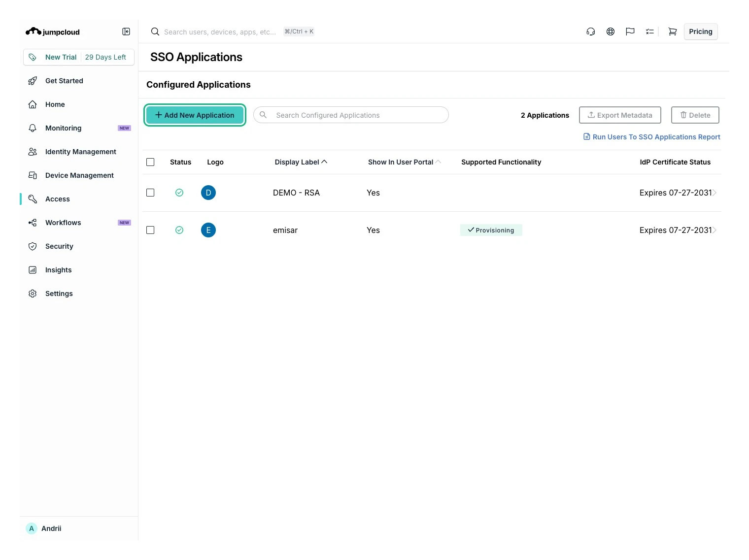This screenshot has width=749, height=560.
Task: Click the JumpCloud logo
Action: 52,32
